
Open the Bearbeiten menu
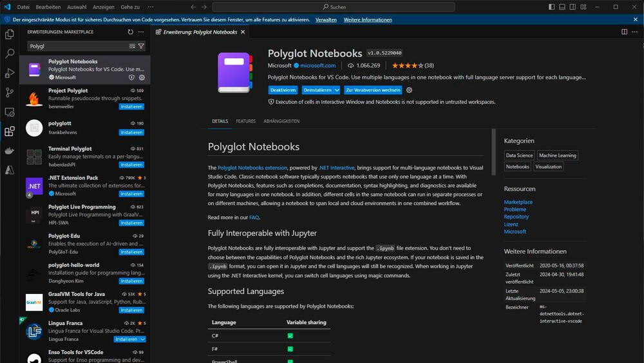[48, 7]
